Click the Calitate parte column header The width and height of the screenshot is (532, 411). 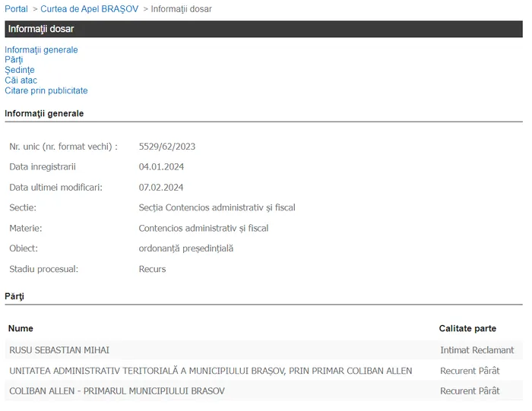[467, 329]
